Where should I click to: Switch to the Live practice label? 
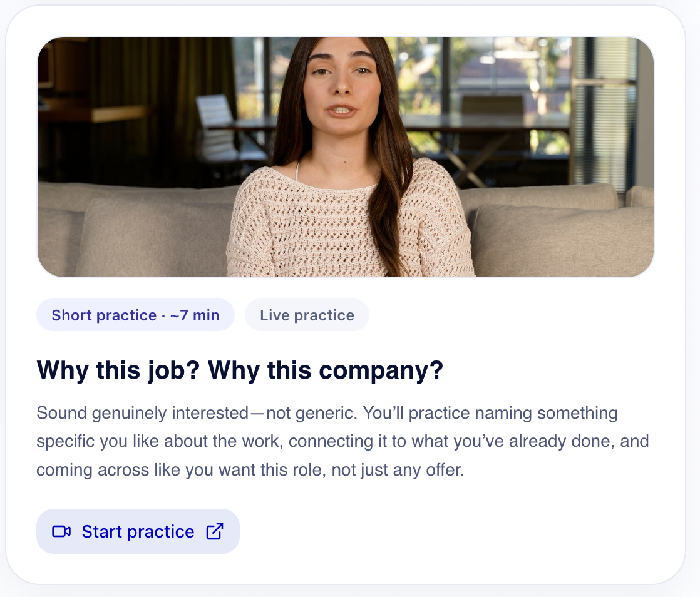click(307, 315)
